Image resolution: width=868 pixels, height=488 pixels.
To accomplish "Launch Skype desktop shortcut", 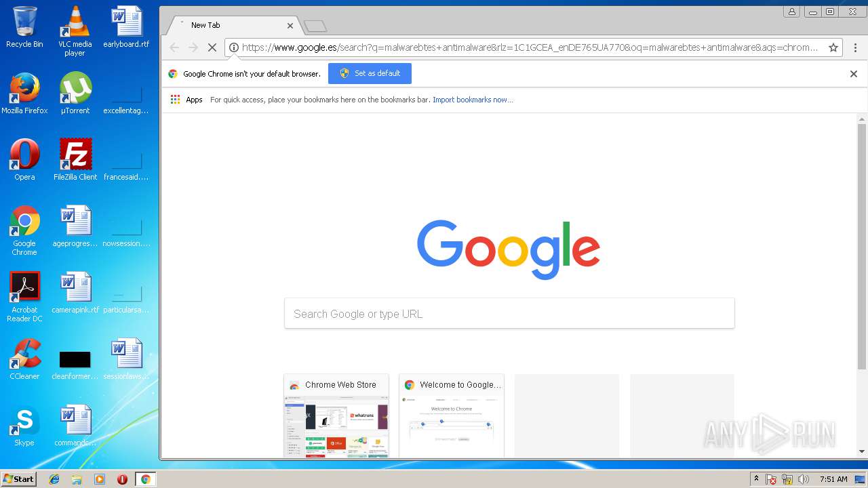I will tap(24, 426).
